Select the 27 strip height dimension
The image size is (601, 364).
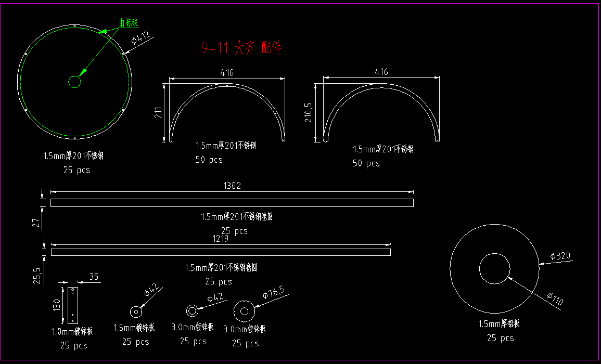coord(36,223)
